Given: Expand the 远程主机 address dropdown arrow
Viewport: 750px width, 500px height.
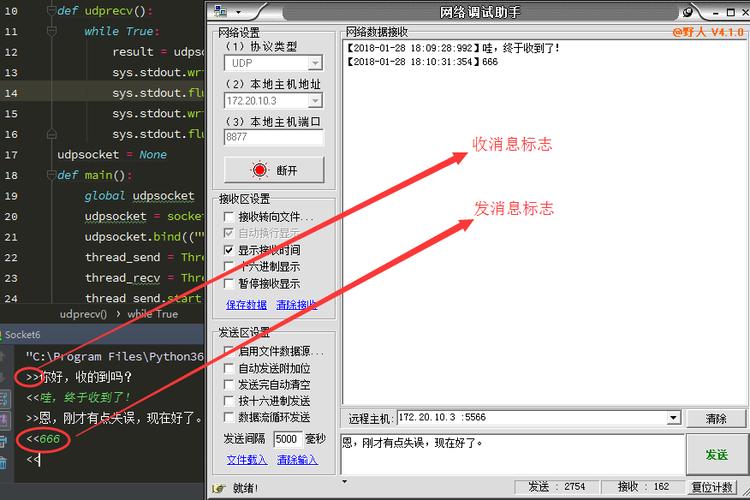Looking at the screenshot, I should [673, 418].
